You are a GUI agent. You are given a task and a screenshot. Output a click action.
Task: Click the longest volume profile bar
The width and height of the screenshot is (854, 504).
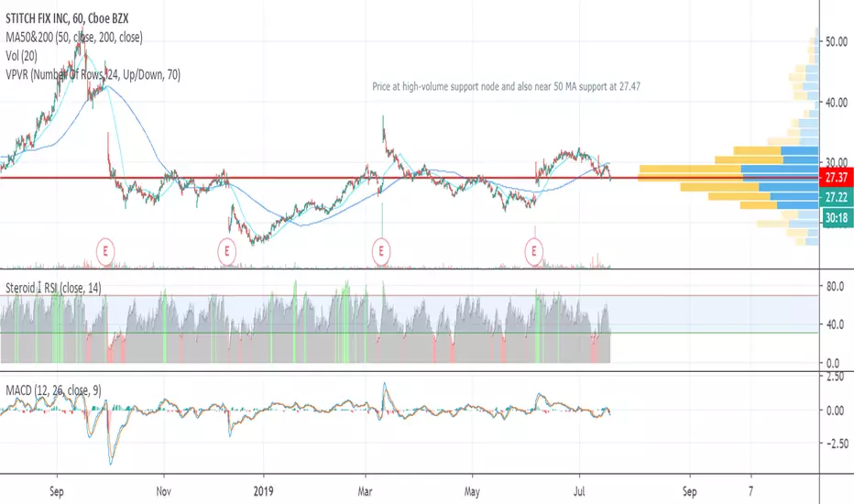pos(728,178)
